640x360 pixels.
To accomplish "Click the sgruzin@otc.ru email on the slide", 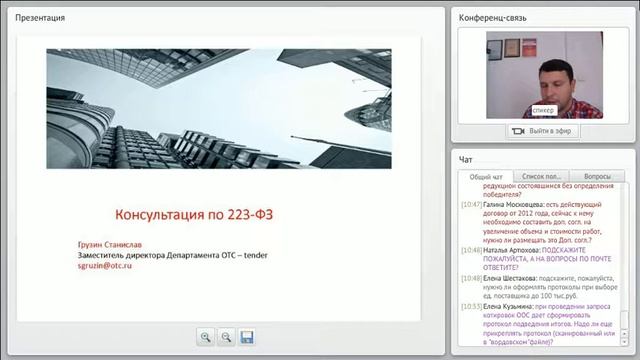I will 105,265.
